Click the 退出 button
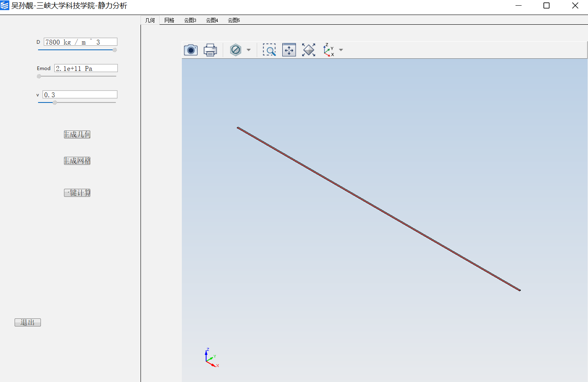The height and width of the screenshot is (382, 588). [28, 322]
